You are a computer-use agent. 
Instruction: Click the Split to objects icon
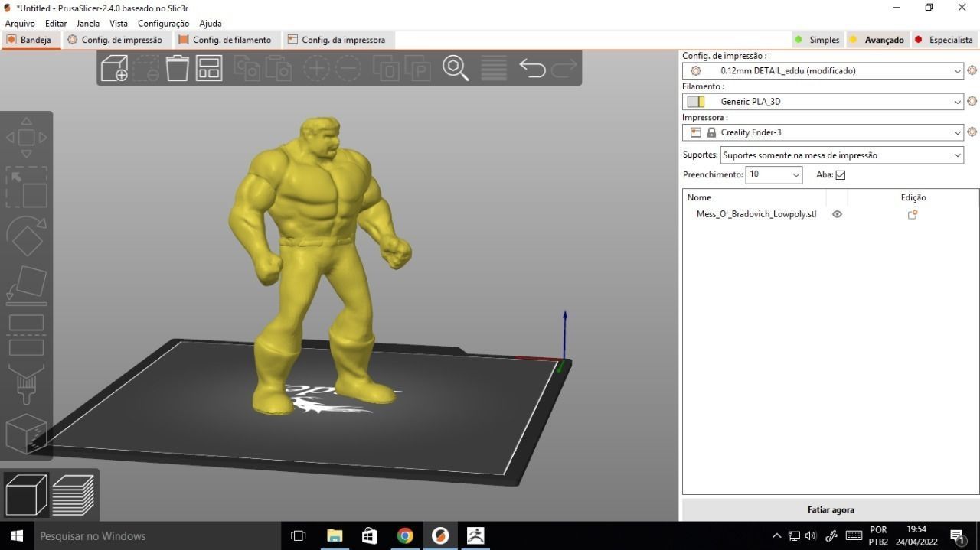387,68
